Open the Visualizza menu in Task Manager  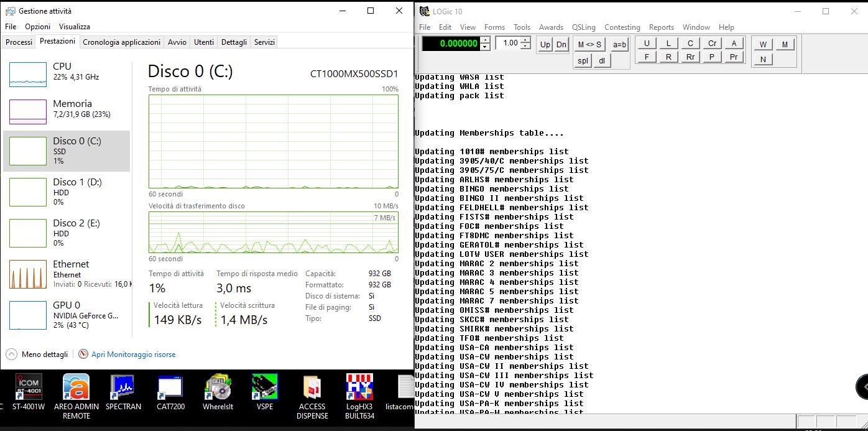[x=74, y=27]
